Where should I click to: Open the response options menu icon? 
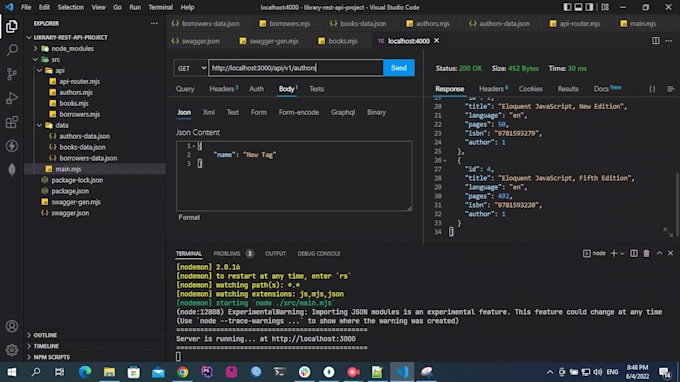click(670, 89)
